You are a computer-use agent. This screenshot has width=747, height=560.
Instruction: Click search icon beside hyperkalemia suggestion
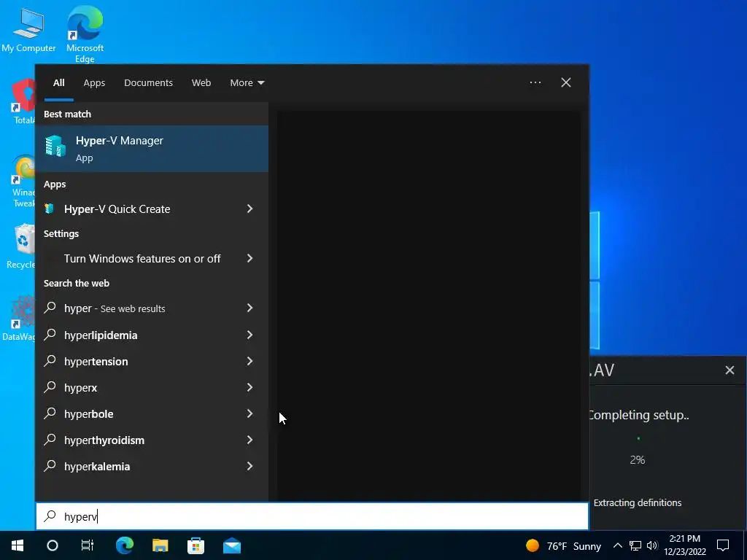50,465
